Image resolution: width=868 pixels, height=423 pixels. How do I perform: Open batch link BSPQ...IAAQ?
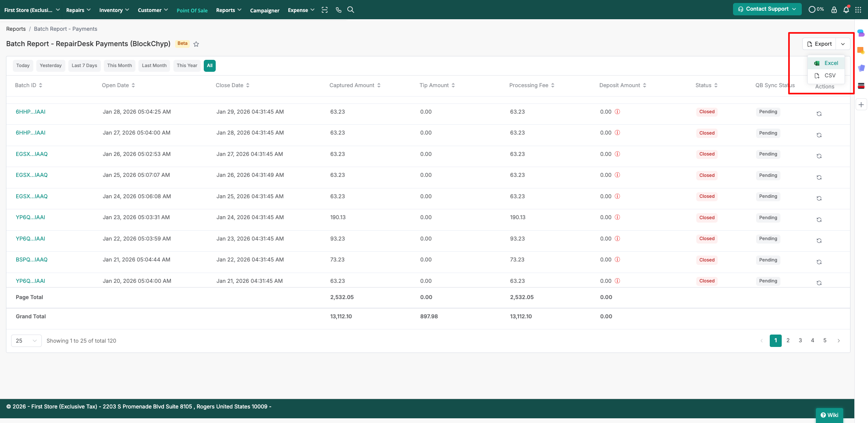[32, 260]
